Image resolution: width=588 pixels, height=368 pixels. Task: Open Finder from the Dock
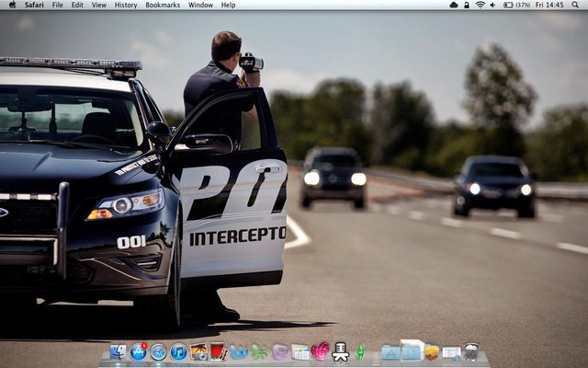pos(118,352)
